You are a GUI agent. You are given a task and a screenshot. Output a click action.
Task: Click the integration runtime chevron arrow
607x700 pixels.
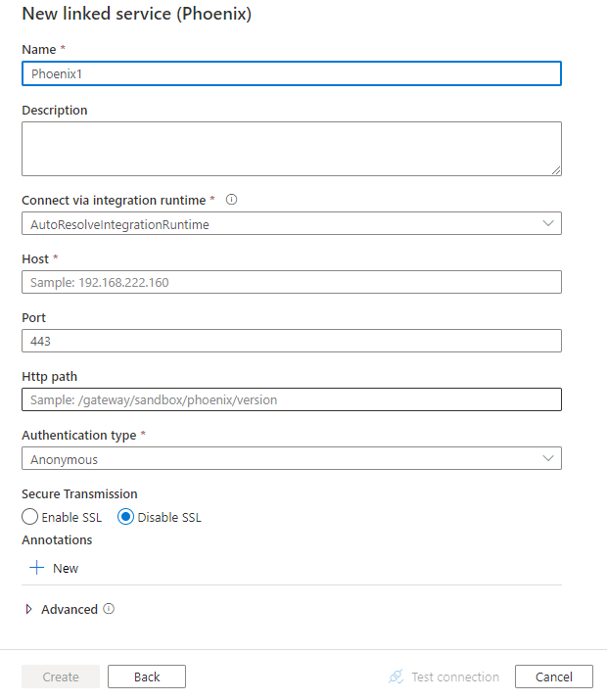[548, 223]
